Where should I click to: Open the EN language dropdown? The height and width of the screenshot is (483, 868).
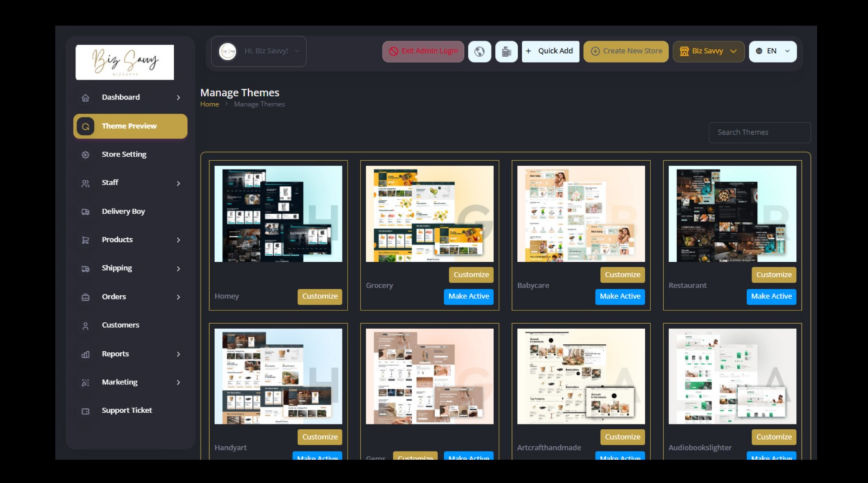772,52
